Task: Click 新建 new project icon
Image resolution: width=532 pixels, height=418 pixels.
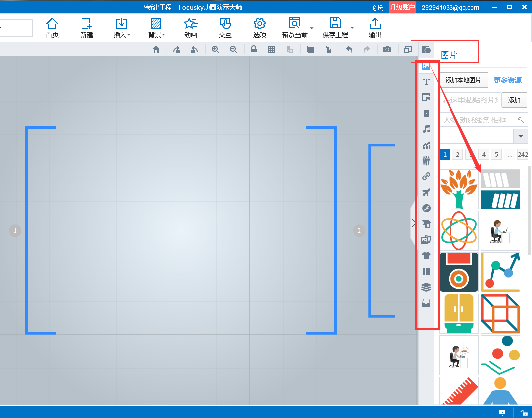Action: 86,28
